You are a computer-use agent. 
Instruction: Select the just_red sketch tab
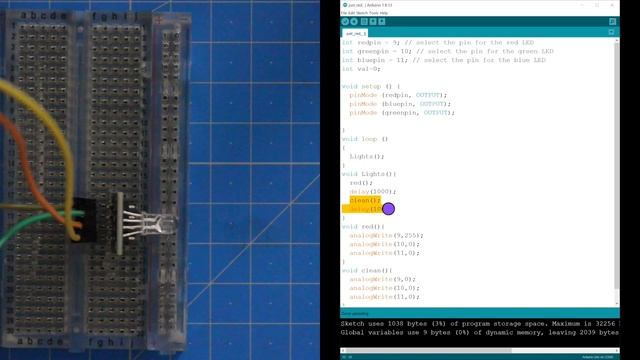[x=355, y=33]
